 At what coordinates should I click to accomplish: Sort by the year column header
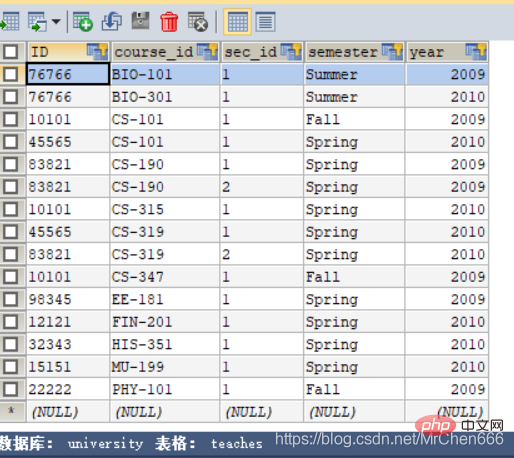(x=447, y=52)
